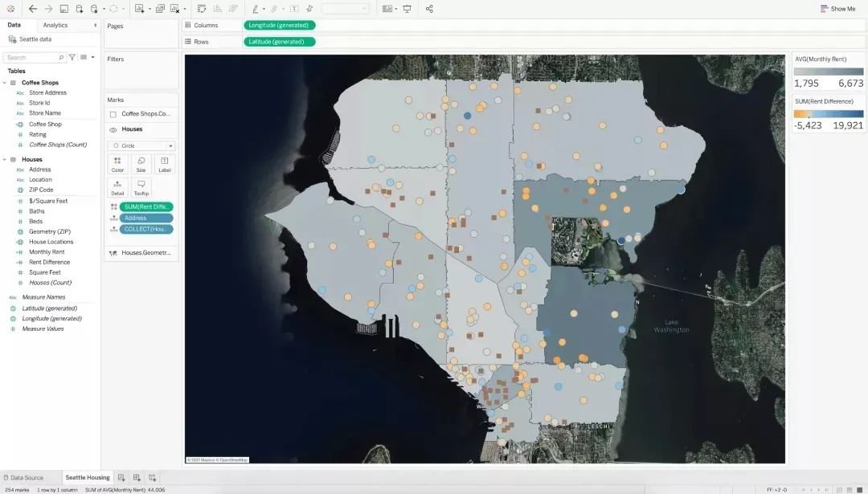Click the filter icon in the Data pane
Viewport: 868px width, 494px height.
coord(72,57)
